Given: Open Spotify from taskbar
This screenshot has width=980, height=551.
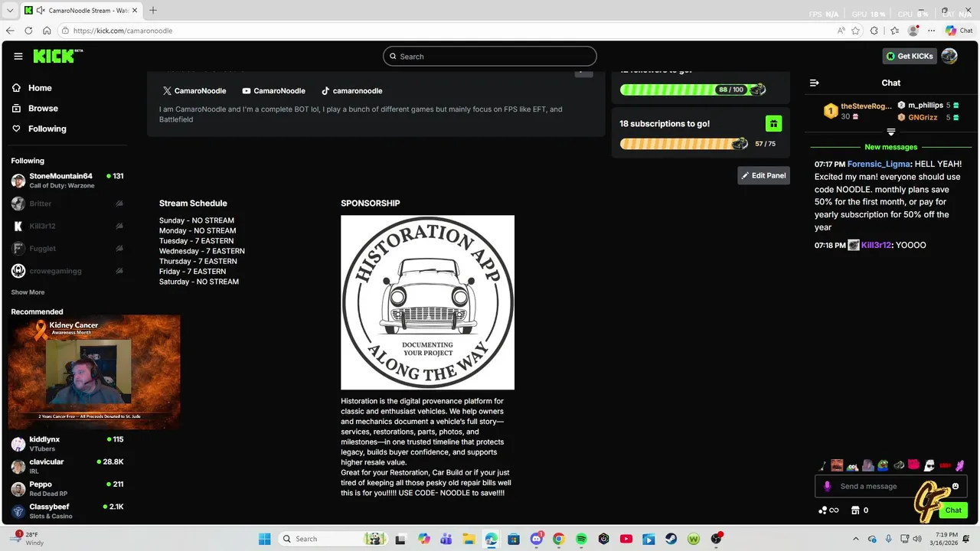Looking at the screenshot, I should tap(581, 539).
